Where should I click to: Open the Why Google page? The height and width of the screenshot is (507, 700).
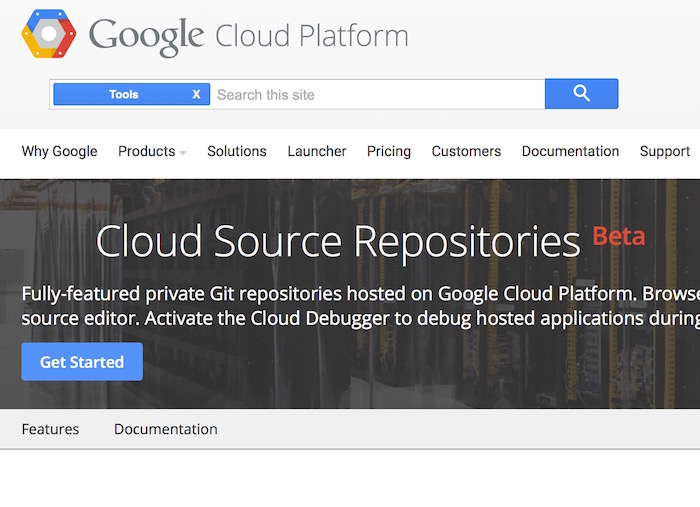(x=59, y=151)
